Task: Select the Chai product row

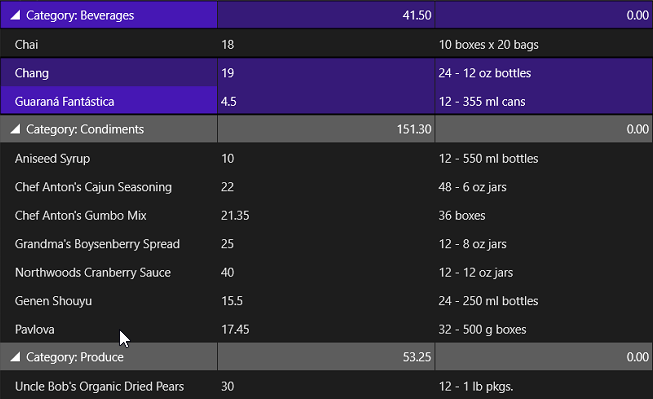Action: click(x=326, y=44)
